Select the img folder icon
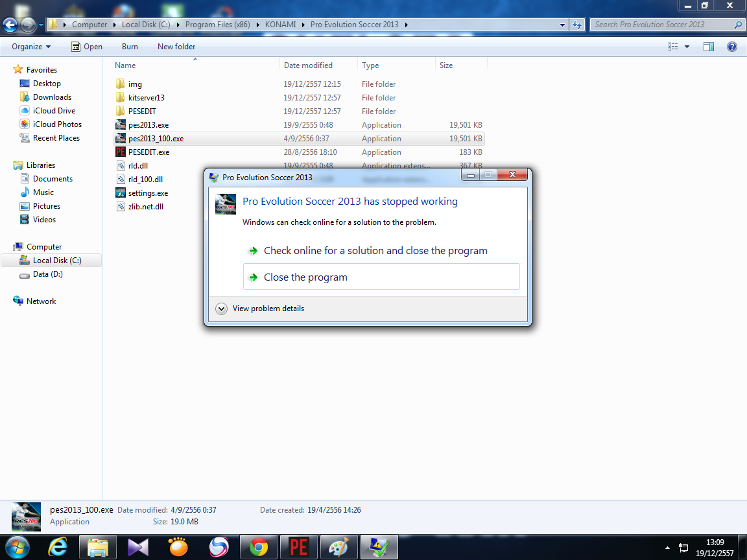Image resolution: width=747 pixels, height=560 pixels. (120, 84)
